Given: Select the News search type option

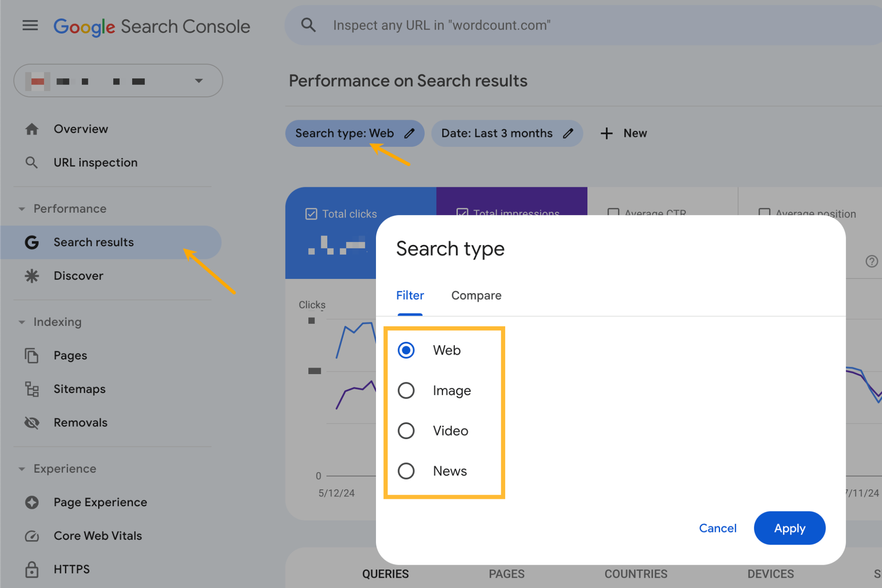Looking at the screenshot, I should coord(406,470).
